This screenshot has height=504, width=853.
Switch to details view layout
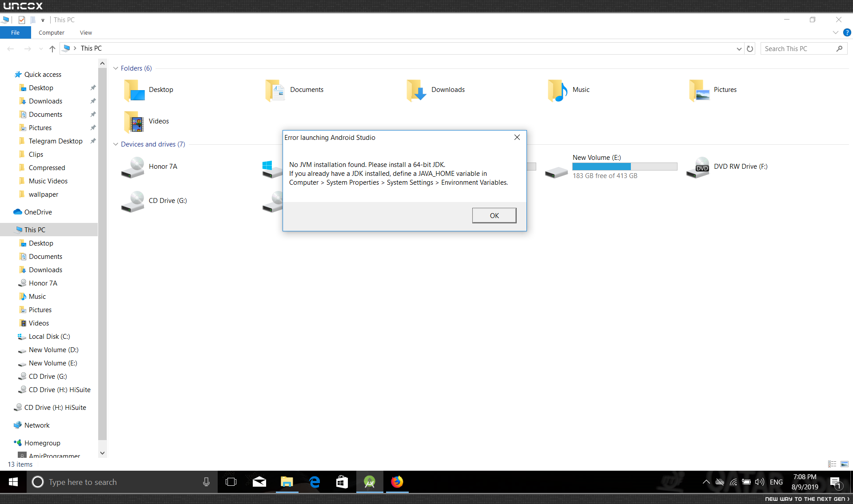832,464
